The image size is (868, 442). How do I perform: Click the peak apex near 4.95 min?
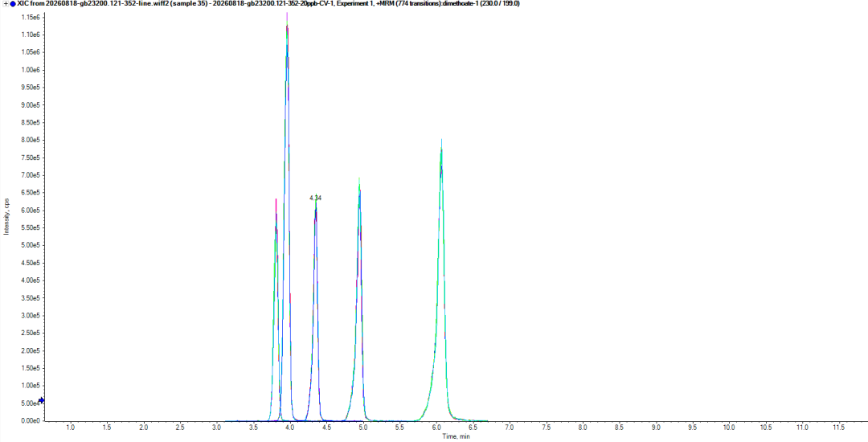[x=359, y=180]
